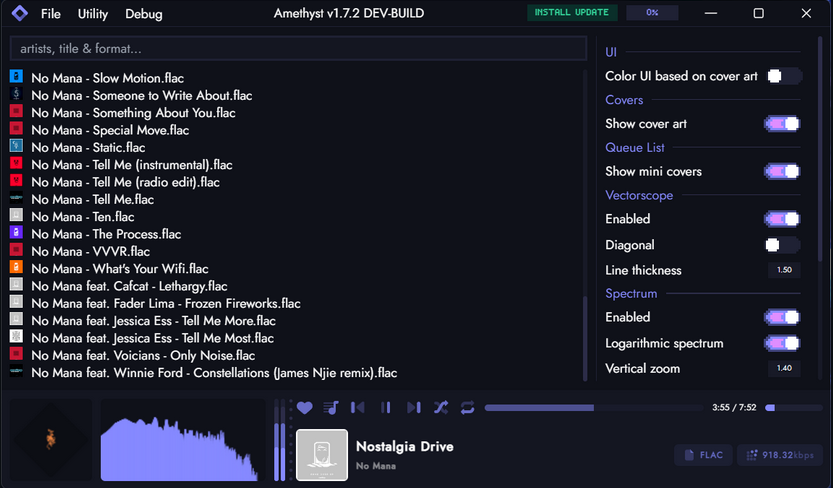
Task: Click the Nostalgia Drive track title
Action: coord(404,446)
